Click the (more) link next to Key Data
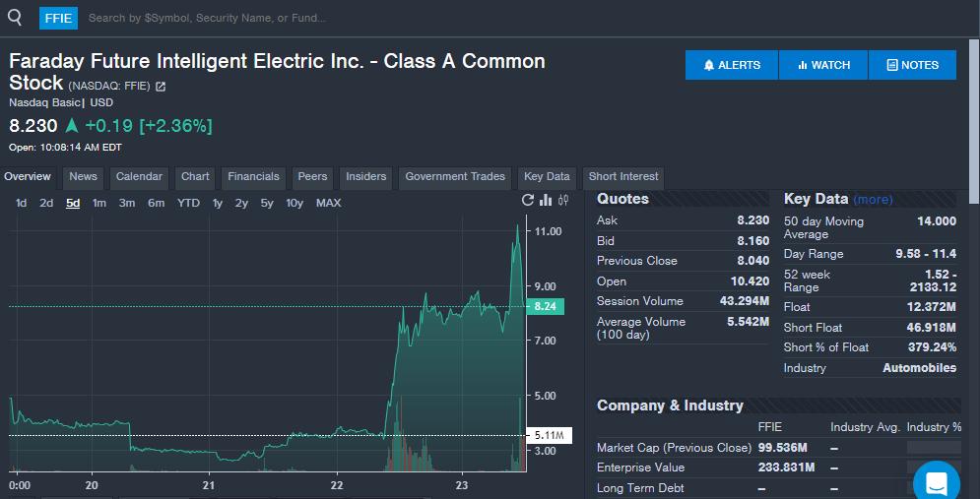Image resolution: width=980 pixels, height=499 pixels. 873,200
